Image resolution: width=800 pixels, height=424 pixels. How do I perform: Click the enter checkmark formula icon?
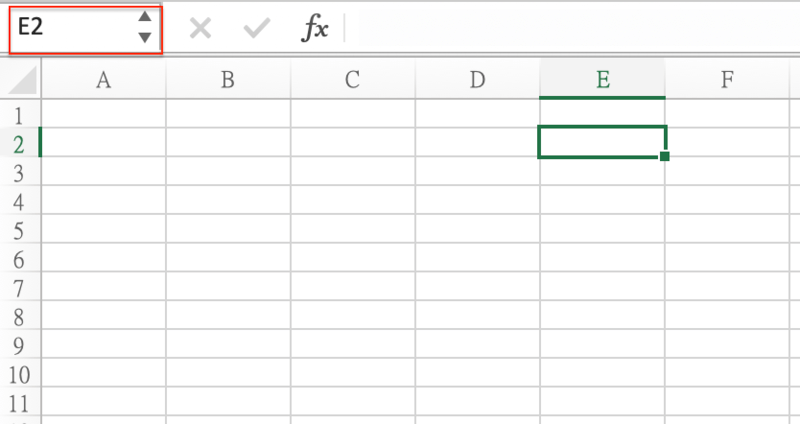257,28
